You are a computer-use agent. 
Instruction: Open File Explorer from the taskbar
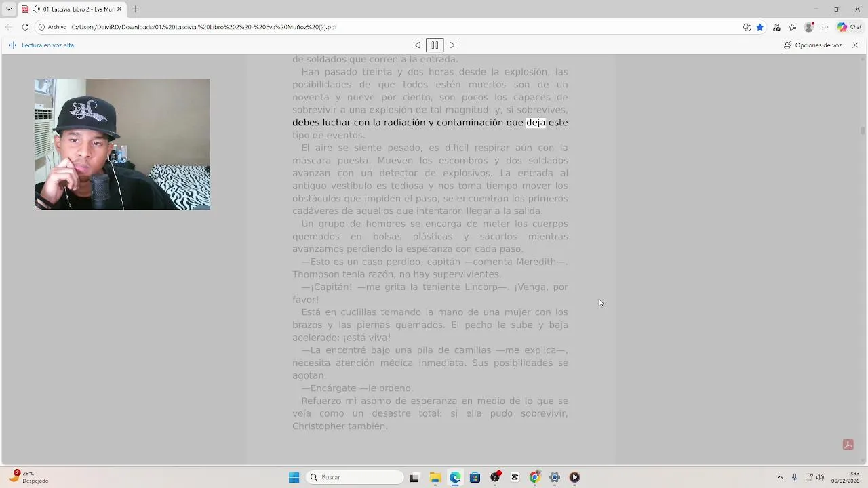click(x=435, y=477)
